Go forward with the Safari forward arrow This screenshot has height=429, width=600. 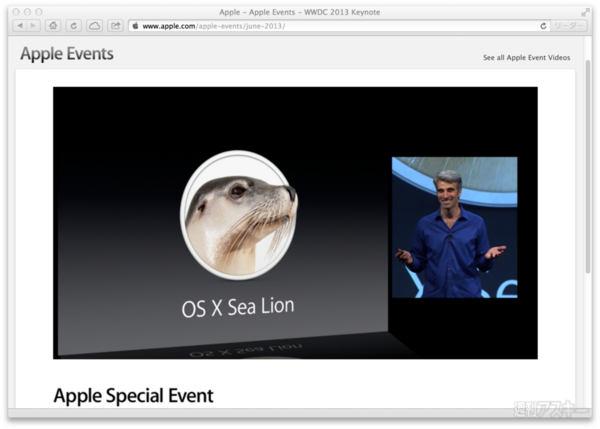coord(34,26)
